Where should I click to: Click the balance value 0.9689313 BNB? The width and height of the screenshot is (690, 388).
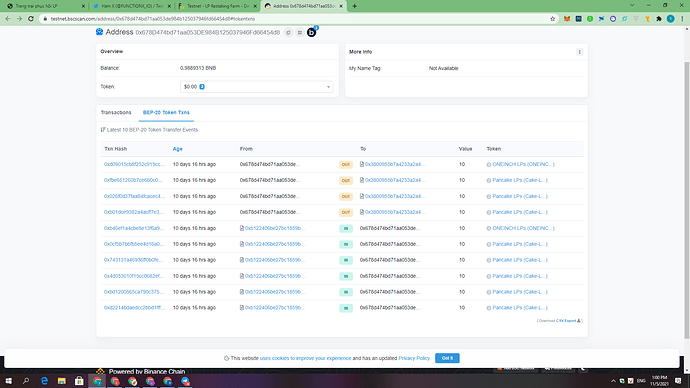[x=198, y=68]
